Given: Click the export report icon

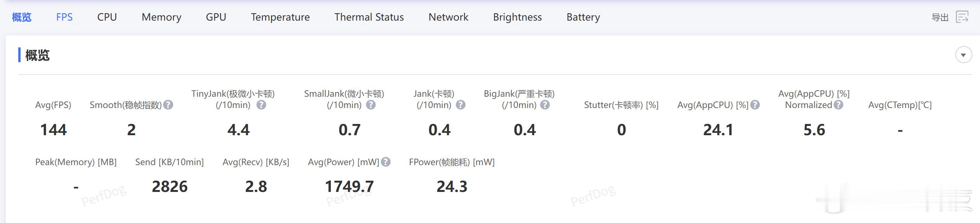Looking at the screenshot, I should tap(963, 17).
